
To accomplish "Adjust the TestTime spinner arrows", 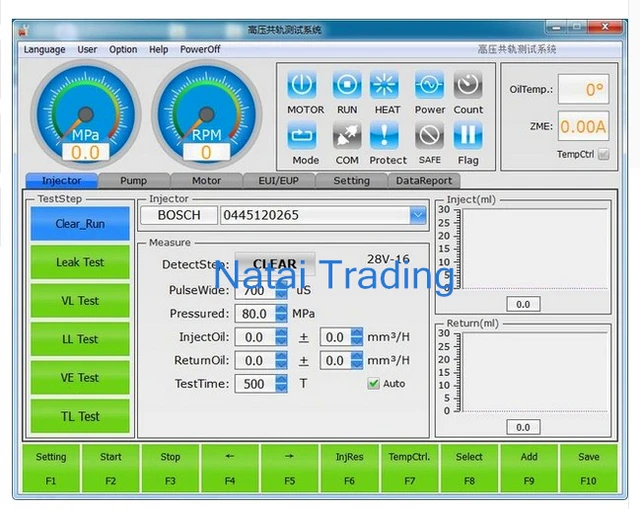I will click(x=281, y=384).
